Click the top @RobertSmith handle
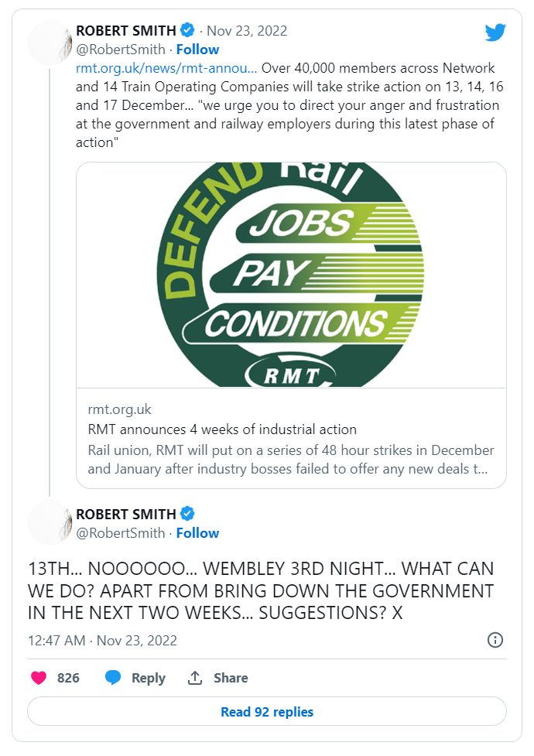Viewport: 534px width, 756px height. 121,50
